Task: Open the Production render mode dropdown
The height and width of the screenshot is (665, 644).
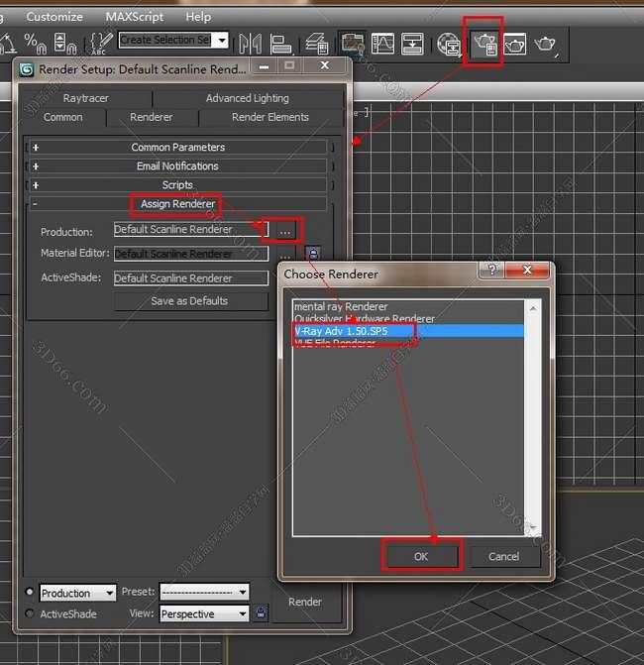Action: [110, 593]
